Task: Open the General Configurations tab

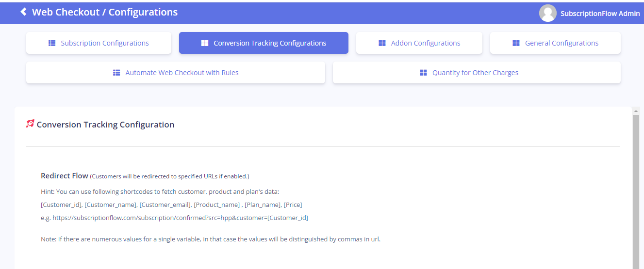Action: [555, 43]
